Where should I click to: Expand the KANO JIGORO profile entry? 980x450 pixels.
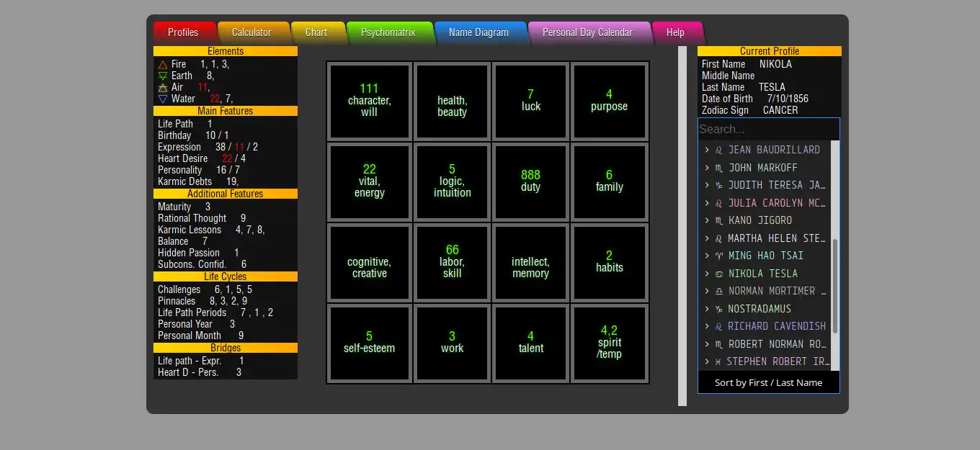(707, 220)
